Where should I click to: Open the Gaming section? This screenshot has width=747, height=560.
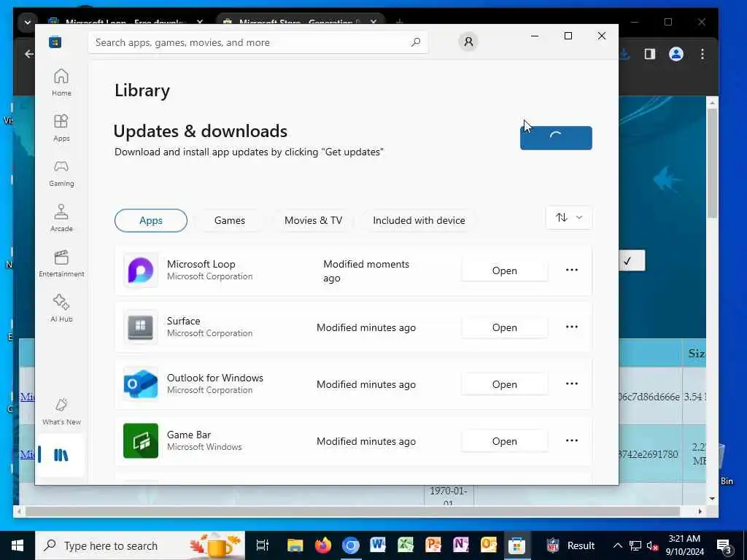tap(61, 173)
